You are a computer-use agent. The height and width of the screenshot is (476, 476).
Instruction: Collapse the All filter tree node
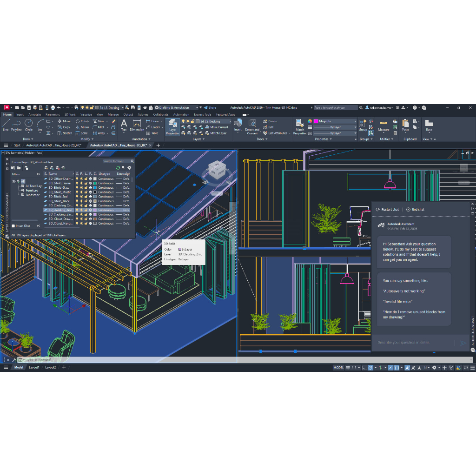(x=13, y=181)
